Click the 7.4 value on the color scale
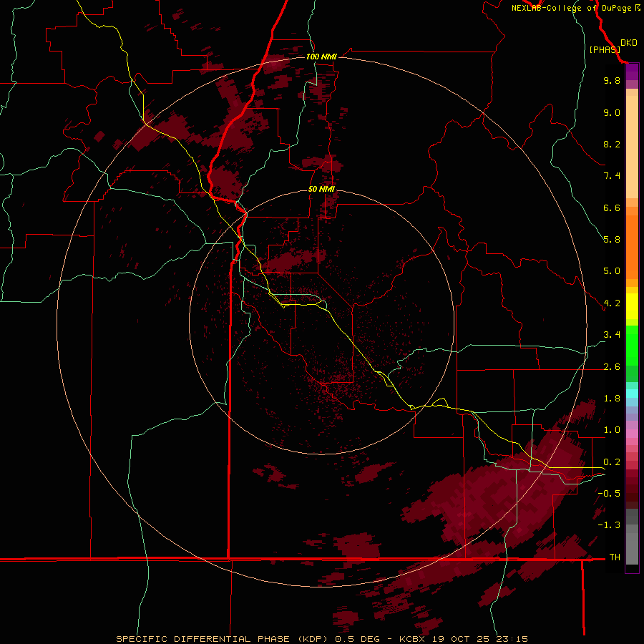644x644 pixels. (612, 176)
